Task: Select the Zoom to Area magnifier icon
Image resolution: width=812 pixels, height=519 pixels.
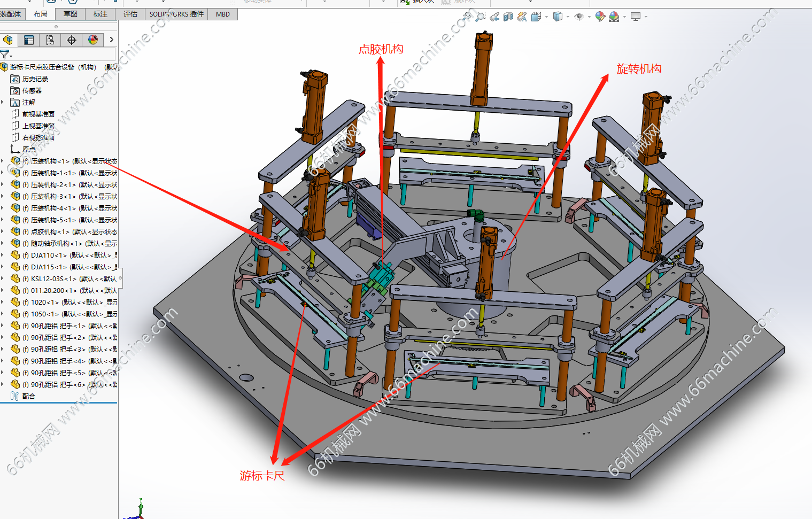Action: pos(481,17)
